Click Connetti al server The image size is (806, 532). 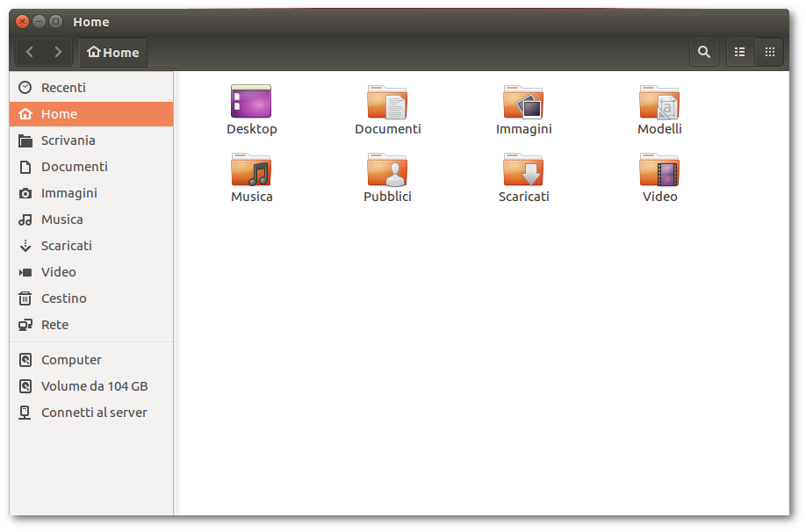(x=91, y=413)
